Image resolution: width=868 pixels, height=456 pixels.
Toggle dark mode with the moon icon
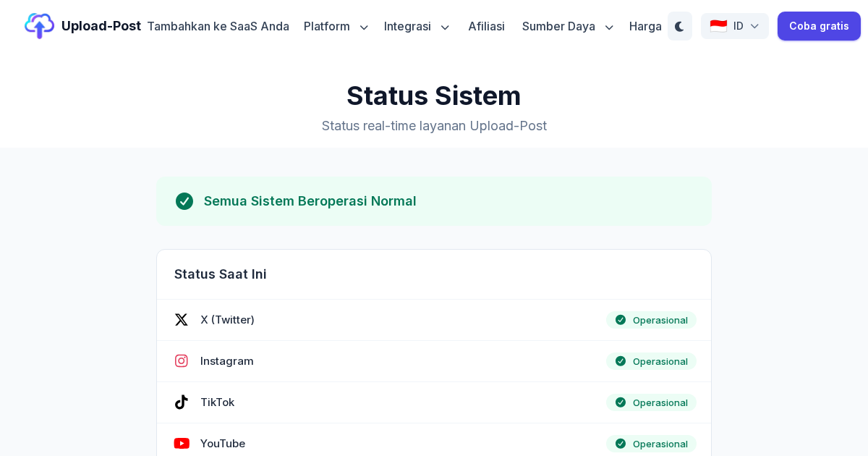(x=680, y=26)
